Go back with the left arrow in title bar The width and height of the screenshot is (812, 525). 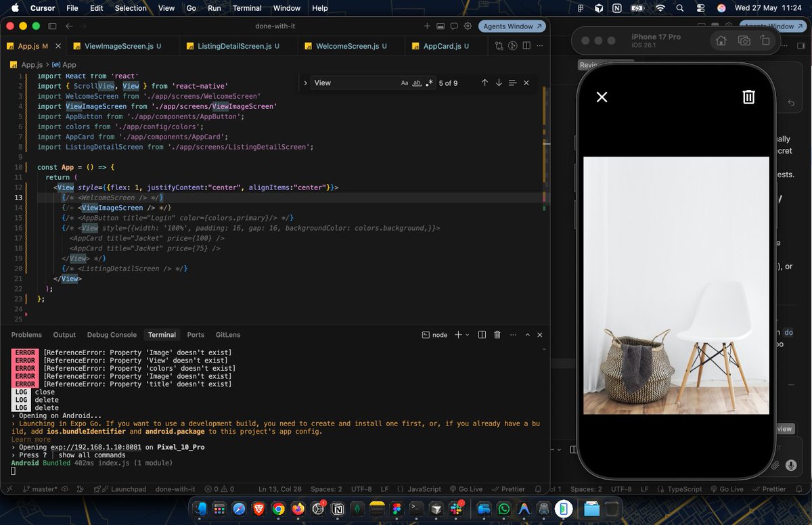pyautogui.click(x=69, y=26)
